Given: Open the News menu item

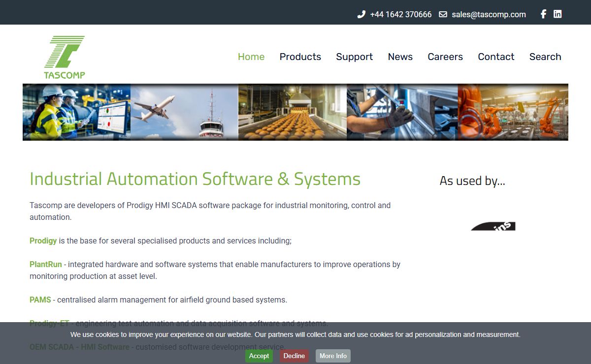Looking at the screenshot, I should point(400,57).
